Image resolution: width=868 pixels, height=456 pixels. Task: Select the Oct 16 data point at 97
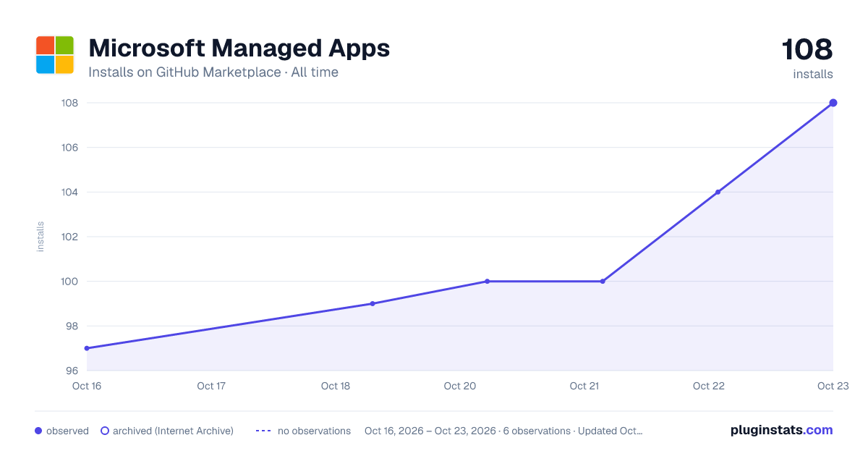(87, 348)
